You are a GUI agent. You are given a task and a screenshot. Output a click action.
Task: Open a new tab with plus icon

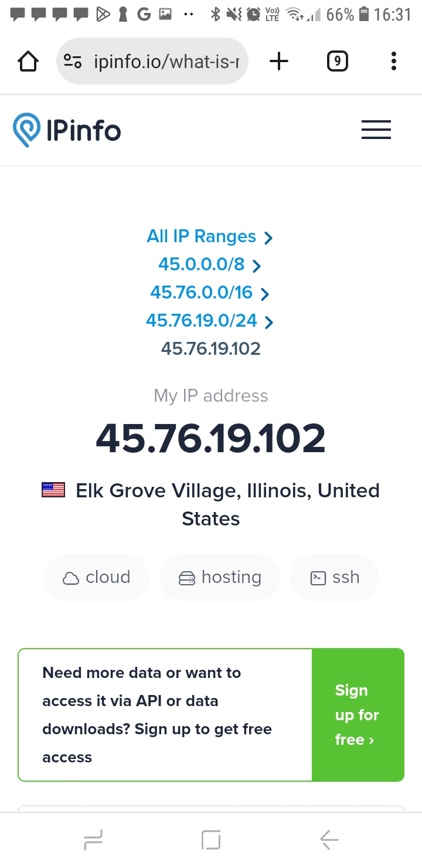(279, 61)
